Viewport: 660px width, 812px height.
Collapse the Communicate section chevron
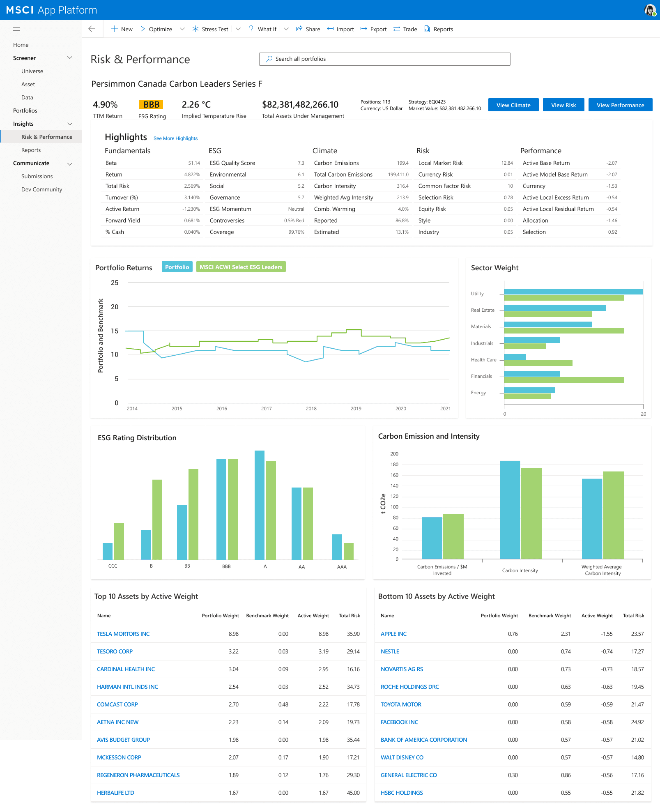[x=70, y=163]
